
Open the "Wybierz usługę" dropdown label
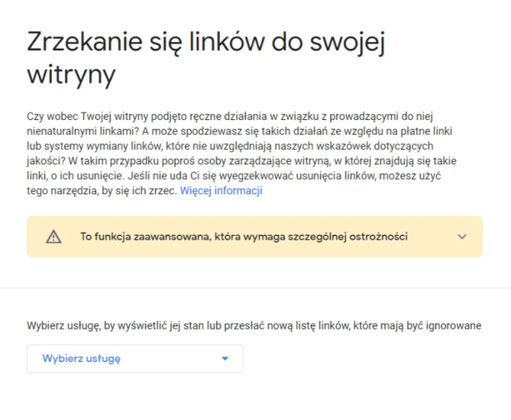point(82,359)
